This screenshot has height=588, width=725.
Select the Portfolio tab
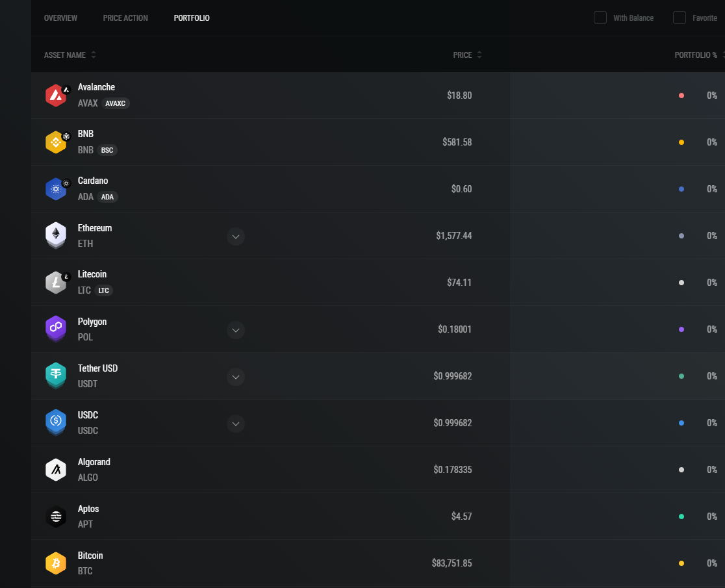(x=192, y=18)
